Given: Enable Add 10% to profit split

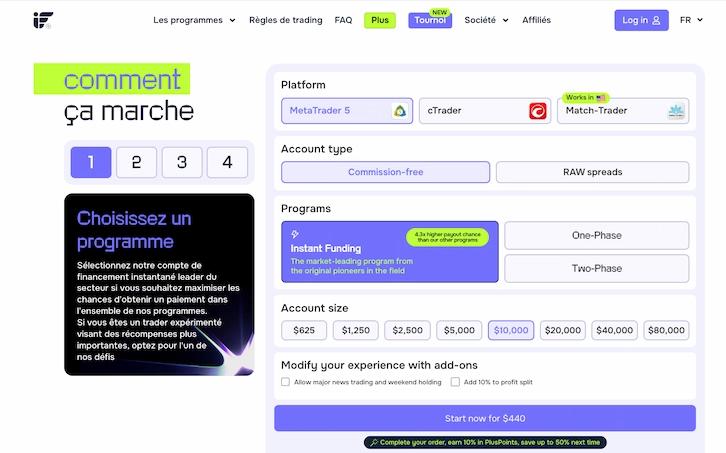Looking at the screenshot, I should [x=455, y=382].
